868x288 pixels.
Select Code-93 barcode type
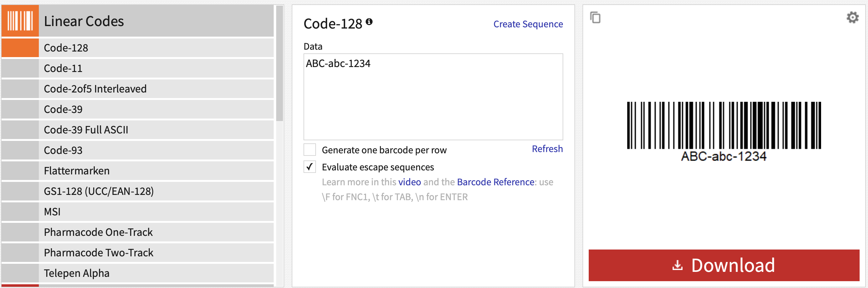tap(138, 151)
